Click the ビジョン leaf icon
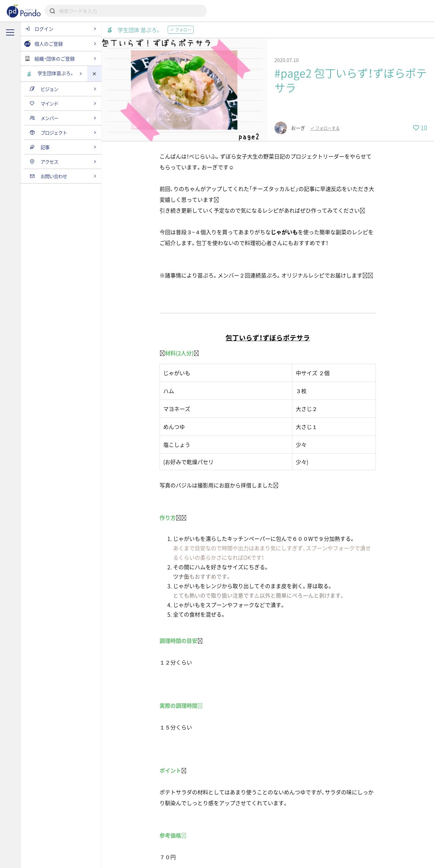This screenshot has width=434, height=868. tap(32, 89)
